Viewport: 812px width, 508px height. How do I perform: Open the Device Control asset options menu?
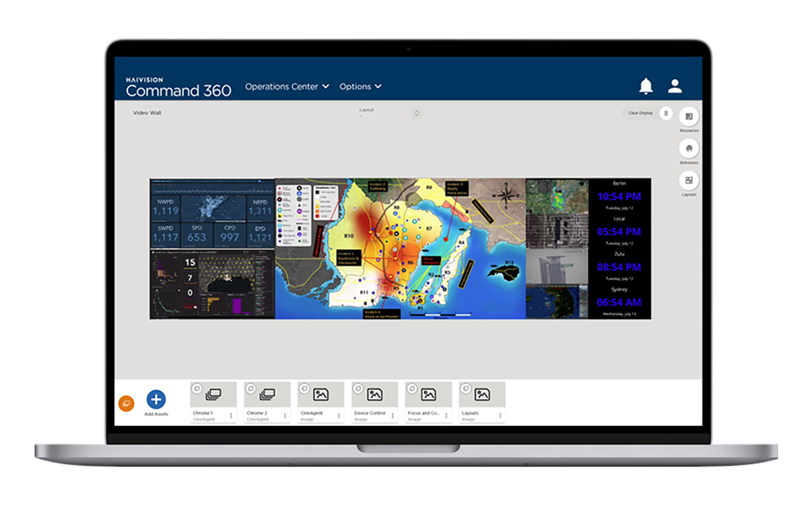click(392, 416)
